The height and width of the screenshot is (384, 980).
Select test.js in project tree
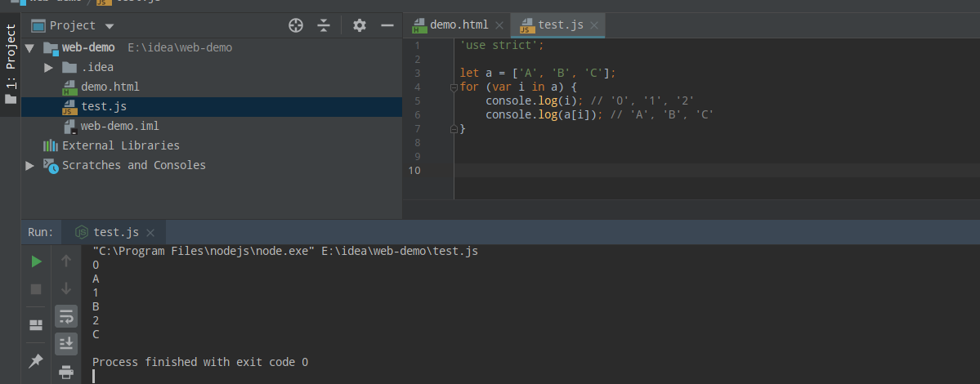[104, 107]
